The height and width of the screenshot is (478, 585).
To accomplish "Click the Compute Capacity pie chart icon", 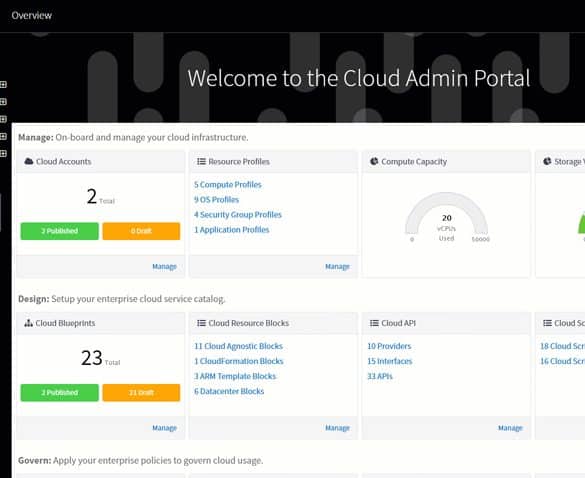I will [374, 161].
